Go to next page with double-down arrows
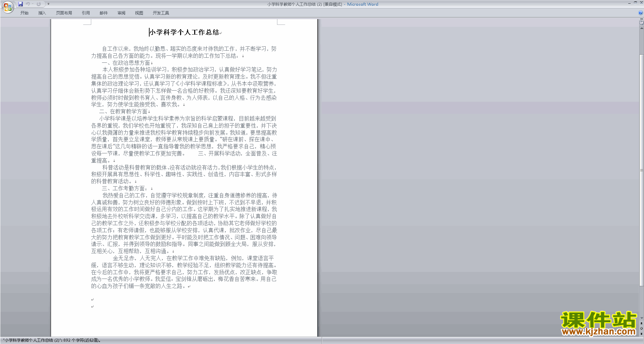The height and width of the screenshot is (344, 644). (x=641, y=334)
